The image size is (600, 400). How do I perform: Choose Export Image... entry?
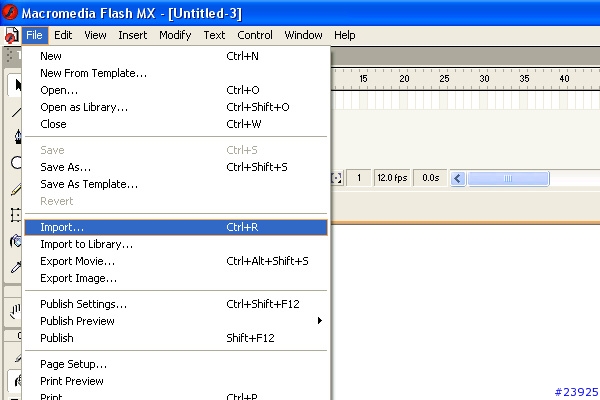click(176, 278)
